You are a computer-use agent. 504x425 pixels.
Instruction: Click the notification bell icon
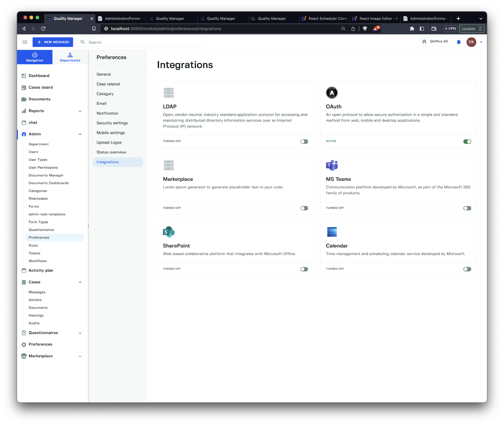click(x=459, y=42)
